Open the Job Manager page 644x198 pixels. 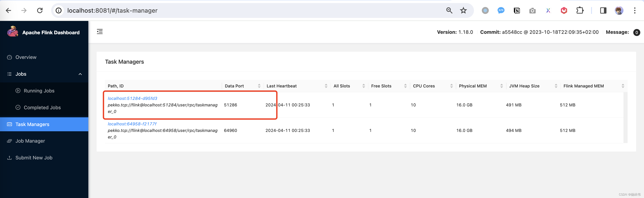44,141
